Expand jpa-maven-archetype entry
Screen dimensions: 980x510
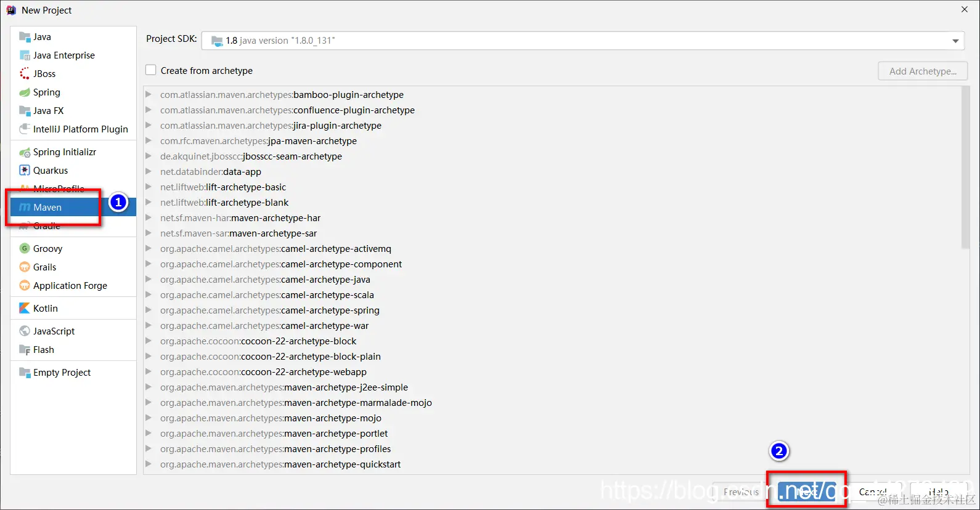click(x=148, y=141)
